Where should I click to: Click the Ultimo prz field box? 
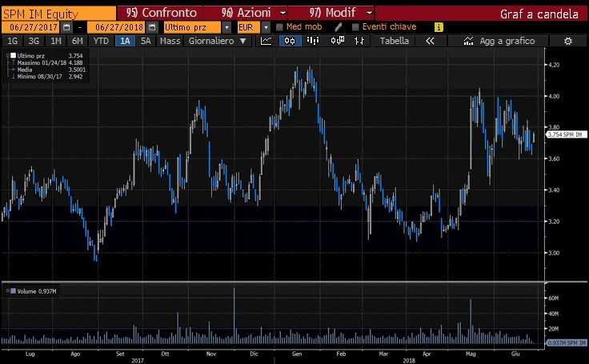tap(193, 27)
